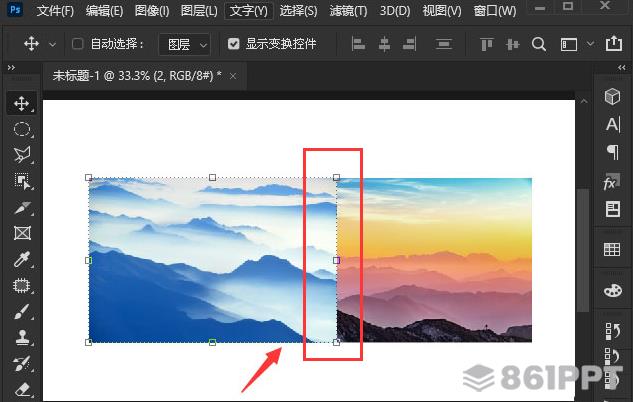Open the 3D panel cube icon
This screenshot has width=633, height=402.
pos(612,97)
